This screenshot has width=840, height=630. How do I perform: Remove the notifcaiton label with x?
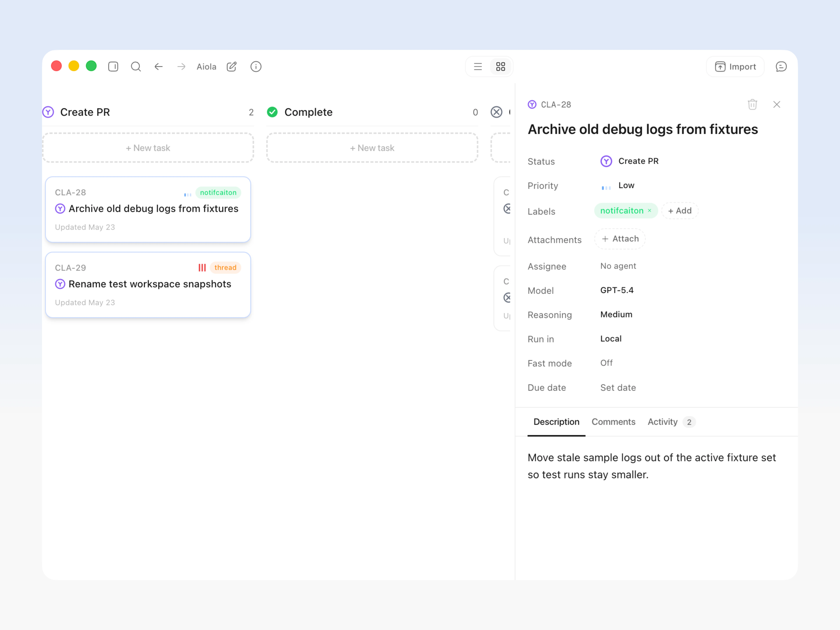649,210
